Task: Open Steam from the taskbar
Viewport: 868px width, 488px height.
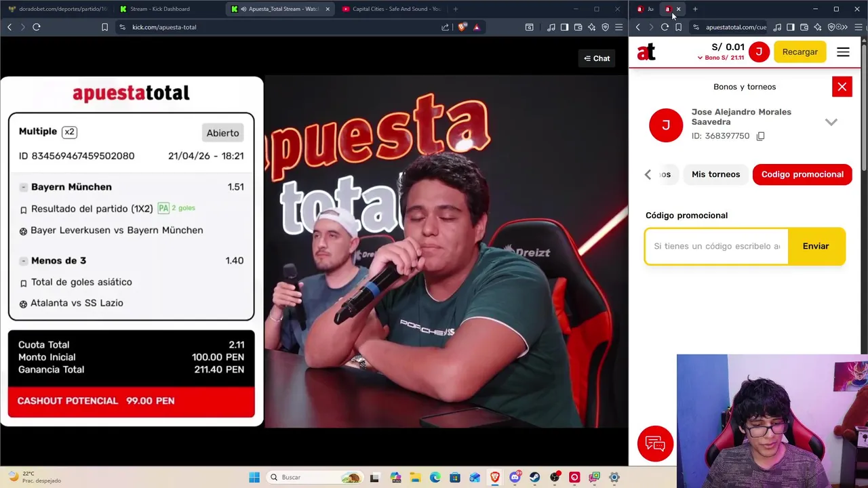Action: [x=535, y=477]
